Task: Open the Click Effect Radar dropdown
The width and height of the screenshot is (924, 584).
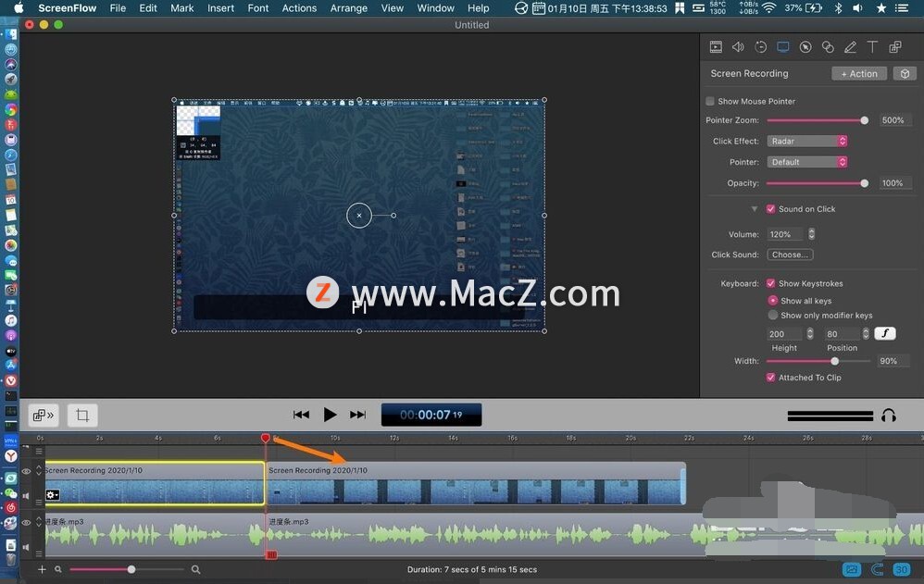Action: click(806, 141)
